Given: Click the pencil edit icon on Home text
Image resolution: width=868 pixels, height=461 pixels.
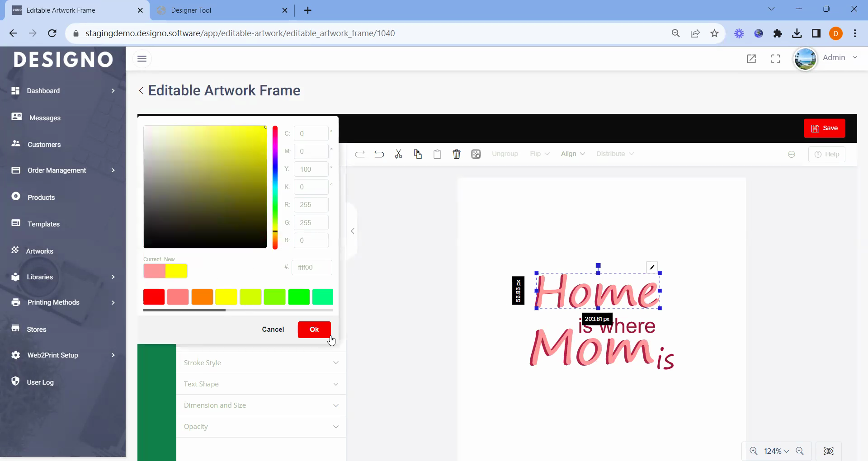Looking at the screenshot, I should [x=651, y=268].
